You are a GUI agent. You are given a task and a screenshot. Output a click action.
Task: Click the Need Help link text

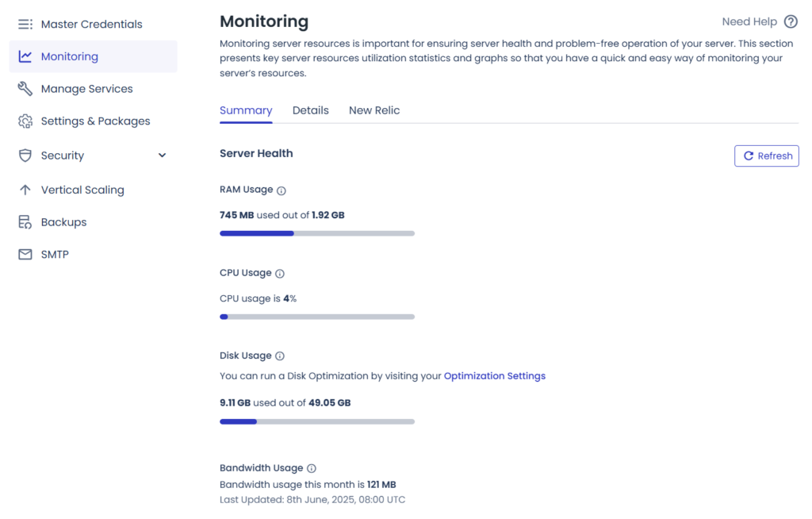[749, 21]
